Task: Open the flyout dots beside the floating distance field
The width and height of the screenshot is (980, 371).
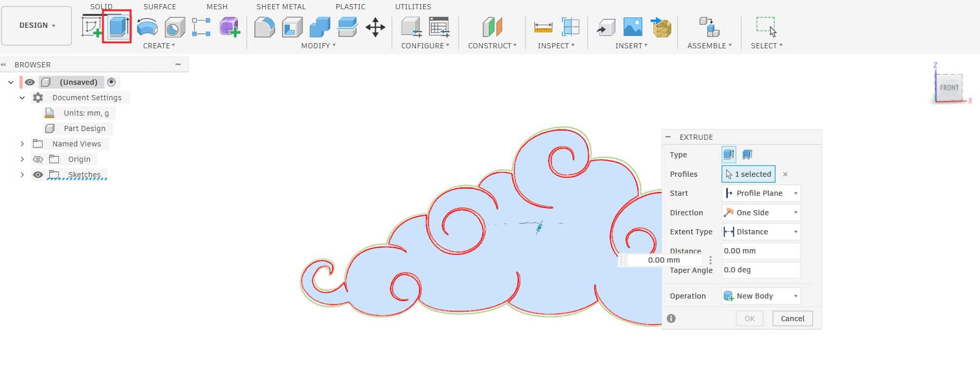Action: 710,260
